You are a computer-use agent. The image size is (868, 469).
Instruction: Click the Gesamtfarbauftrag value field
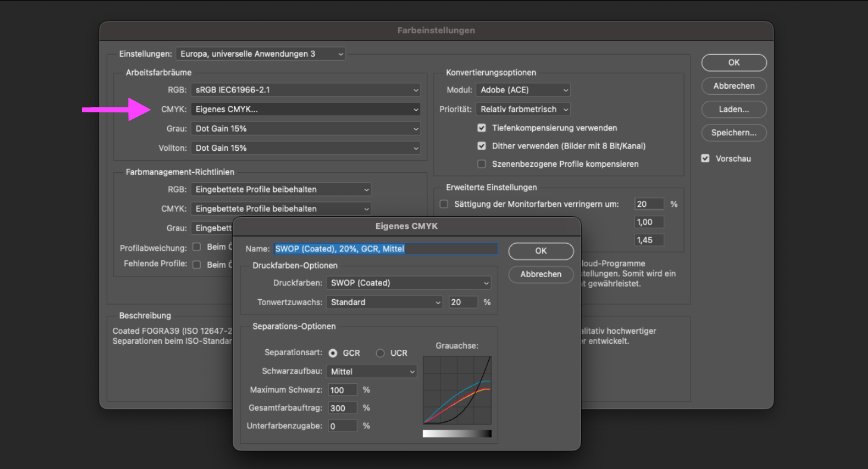click(343, 408)
